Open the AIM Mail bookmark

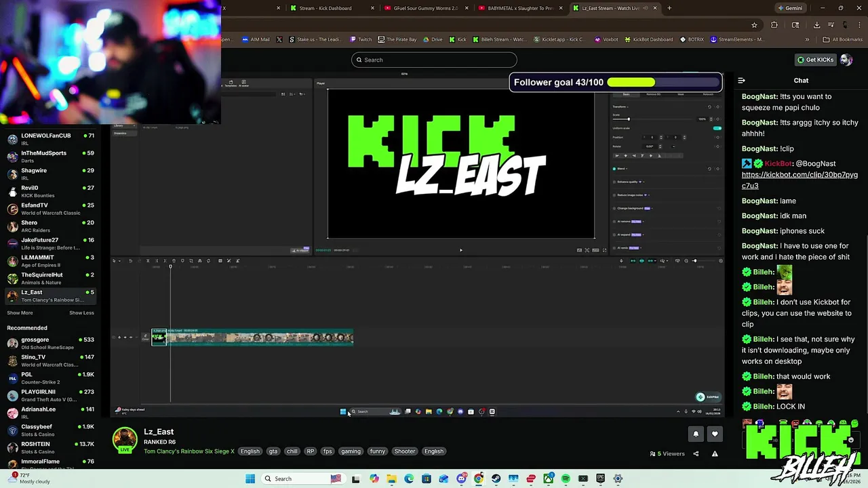click(x=255, y=39)
